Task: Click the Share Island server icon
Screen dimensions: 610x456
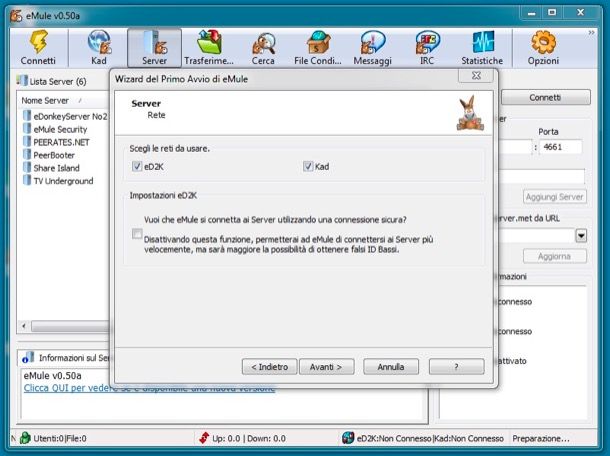Action: point(26,167)
